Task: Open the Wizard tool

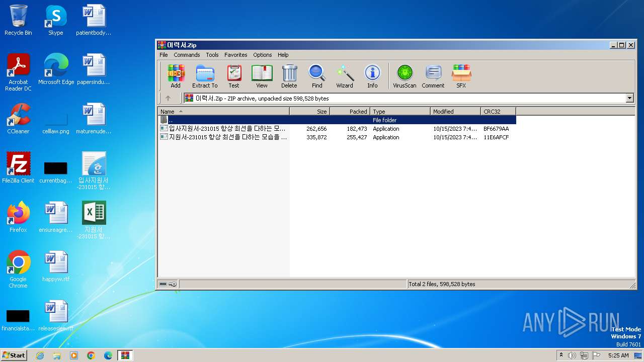Action: [x=345, y=76]
